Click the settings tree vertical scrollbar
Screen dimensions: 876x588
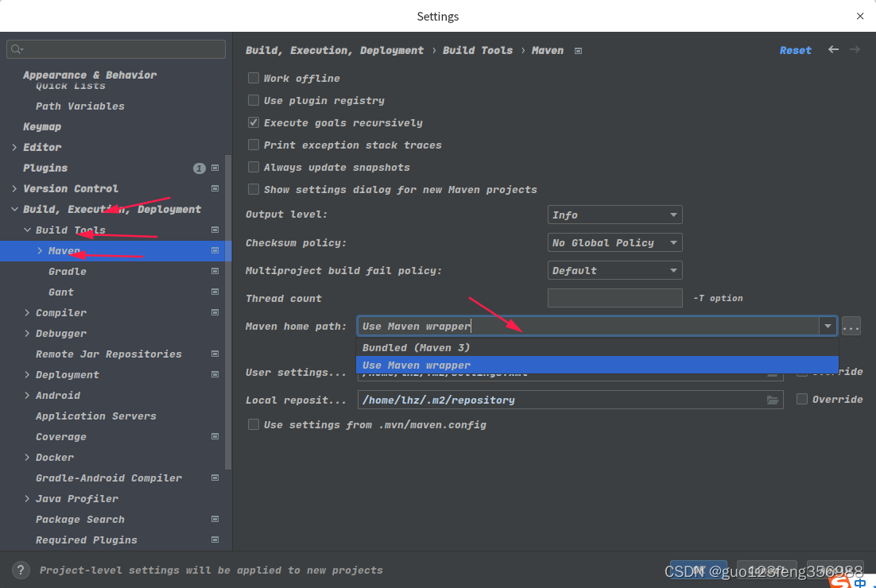point(228,311)
